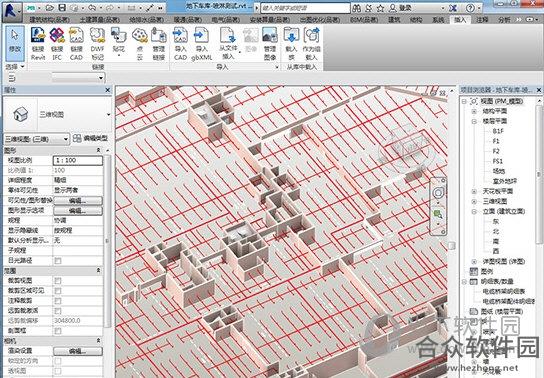Switch to the 土建算量(品茗) tab
This screenshot has height=378, width=544.
point(100,20)
